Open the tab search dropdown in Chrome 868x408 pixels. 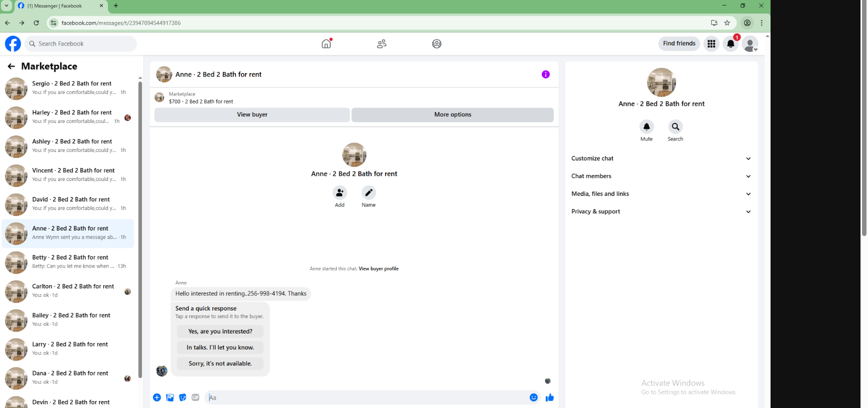pos(7,6)
